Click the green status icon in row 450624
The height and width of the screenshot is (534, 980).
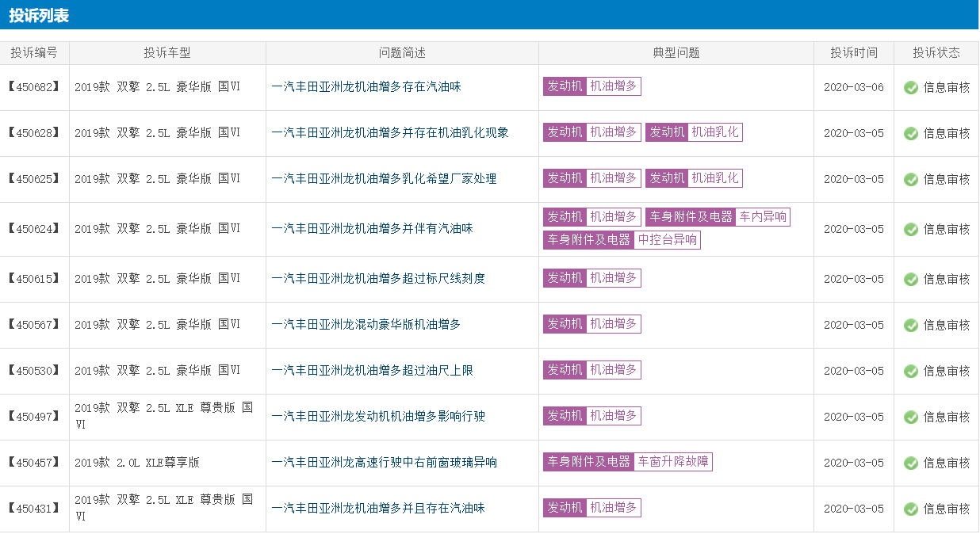[911, 229]
